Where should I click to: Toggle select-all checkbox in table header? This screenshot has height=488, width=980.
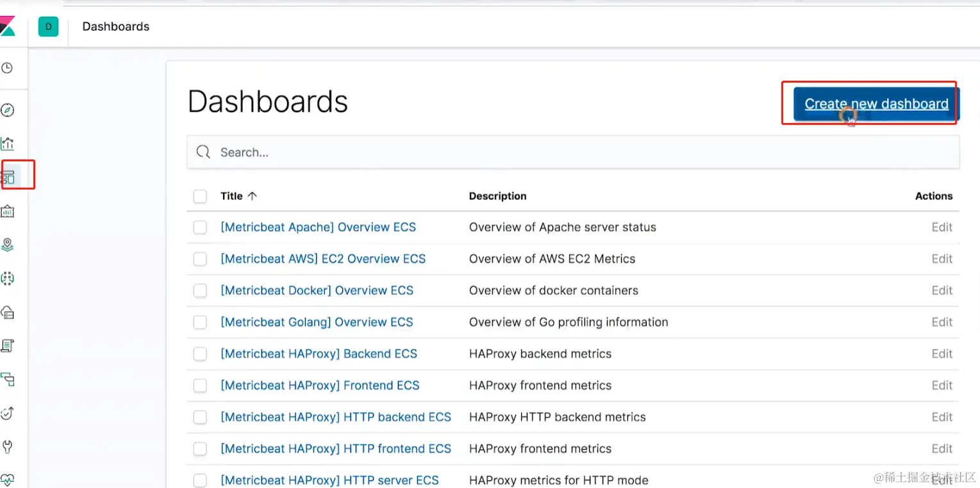(200, 196)
